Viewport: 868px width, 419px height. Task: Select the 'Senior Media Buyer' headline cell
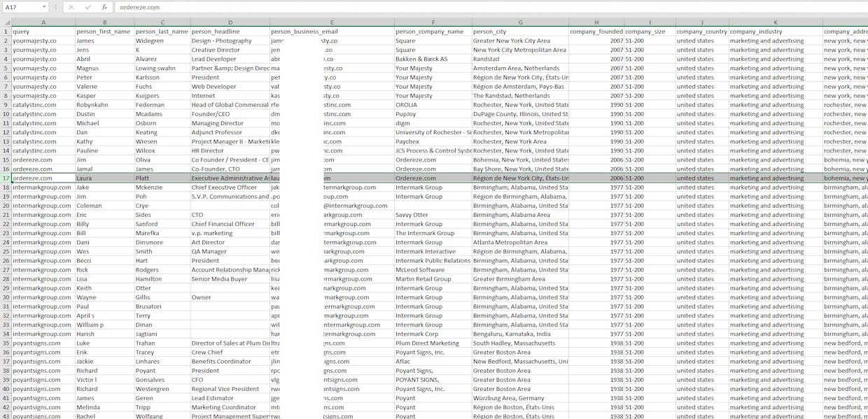coord(230,279)
